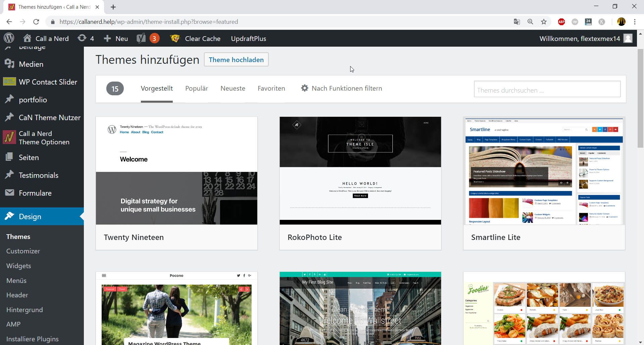Click the browser zoom magnifier icon
The height and width of the screenshot is (345, 644).
click(530, 22)
